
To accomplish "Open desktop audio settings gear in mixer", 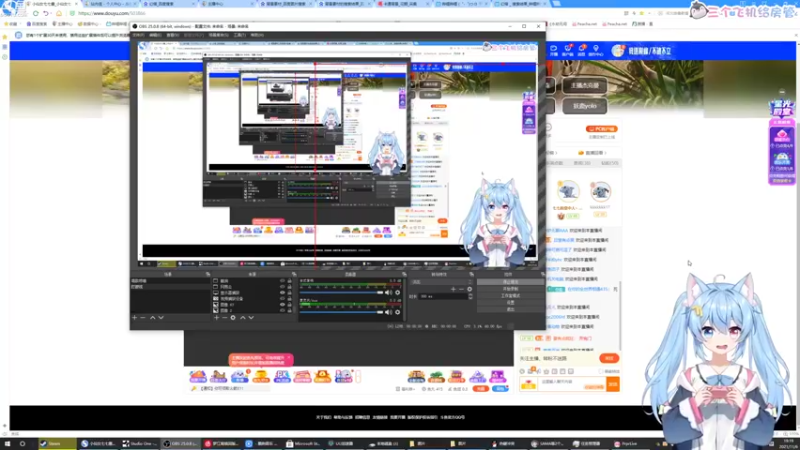I will pos(397,293).
